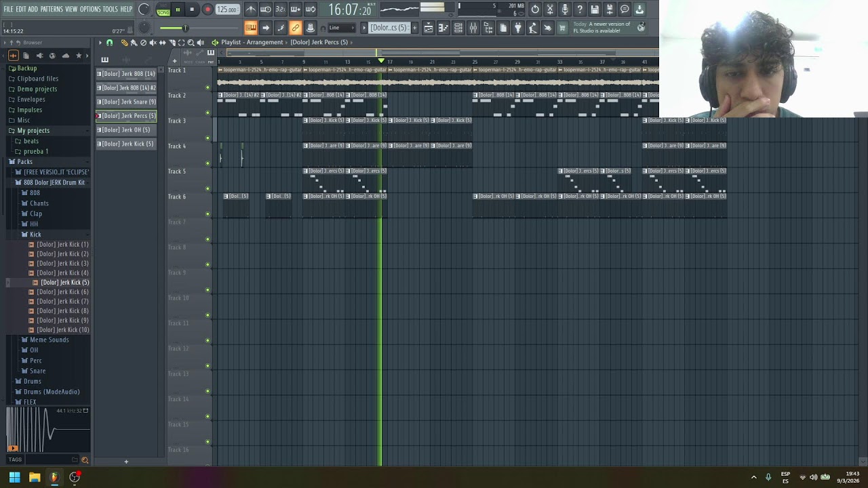Screen dimensions: 868x488
Task: Open the plugin picker plug icon
Action: (517, 28)
